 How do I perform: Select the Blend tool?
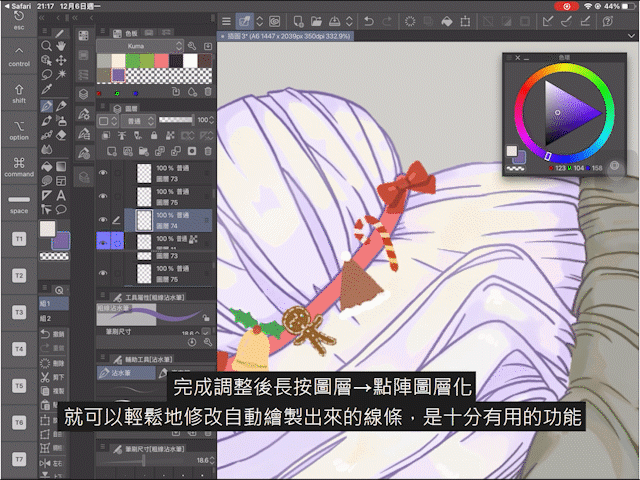47,150
